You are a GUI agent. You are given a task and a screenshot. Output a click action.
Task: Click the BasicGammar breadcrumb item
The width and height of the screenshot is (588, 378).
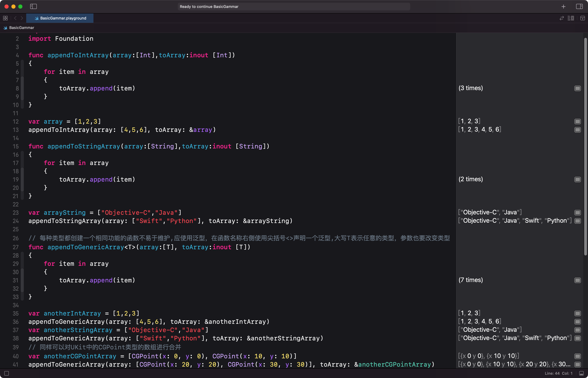click(x=19, y=28)
